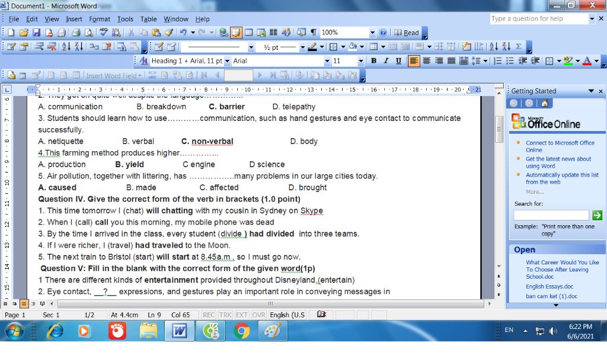The width and height of the screenshot is (607, 364).
Task: Open the Columns layout icon
Action: (x=273, y=33)
